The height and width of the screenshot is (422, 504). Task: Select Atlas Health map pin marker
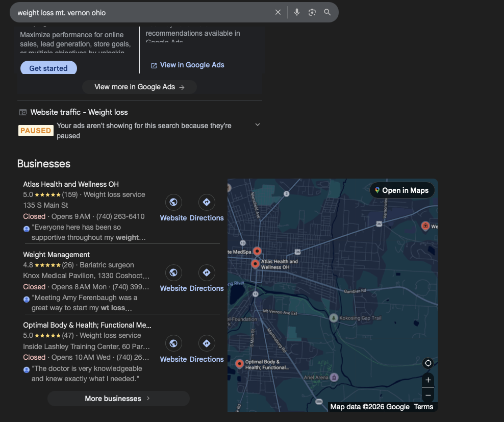point(255,264)
